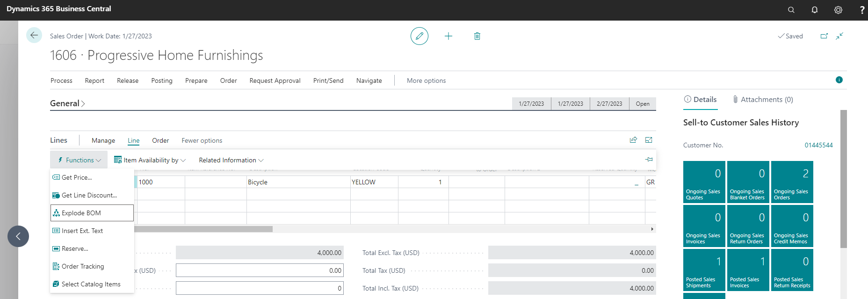Expand the Related Information dropdown
The height and width of the screenshot is (299, 868).
(231, 160)
